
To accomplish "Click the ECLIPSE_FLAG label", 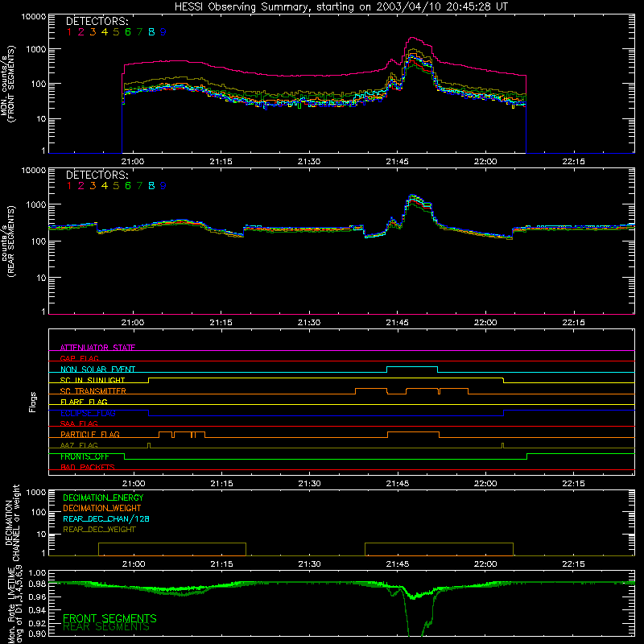I will click(88, 413).
